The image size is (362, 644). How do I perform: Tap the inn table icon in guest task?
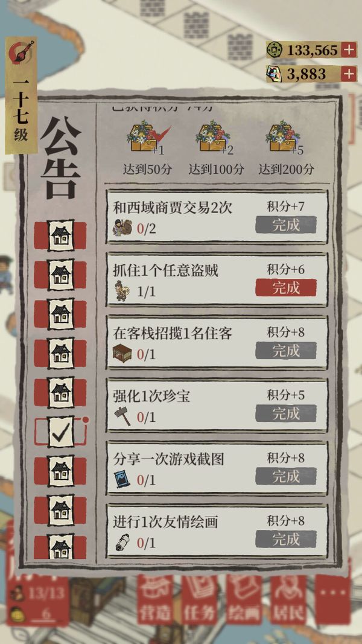pyautogui.click(x=122, y=354)
